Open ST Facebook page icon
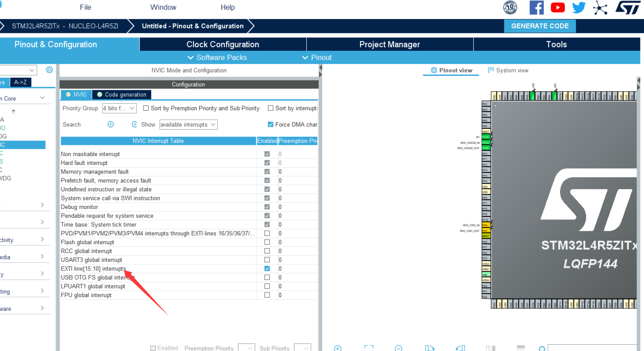This screenshot has height=351, width=644. pos(537,7)
